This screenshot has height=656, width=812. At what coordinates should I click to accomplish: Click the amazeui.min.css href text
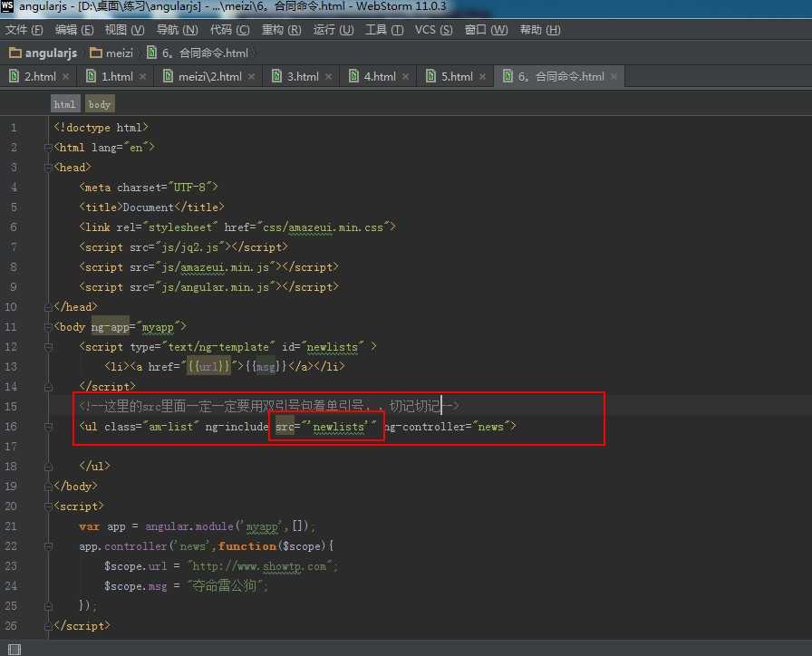pos(336,227)
